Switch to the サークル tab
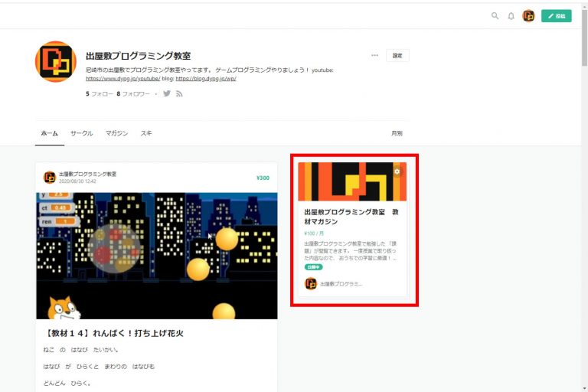Viewport: 588px width, 392px height. (81, 133)
